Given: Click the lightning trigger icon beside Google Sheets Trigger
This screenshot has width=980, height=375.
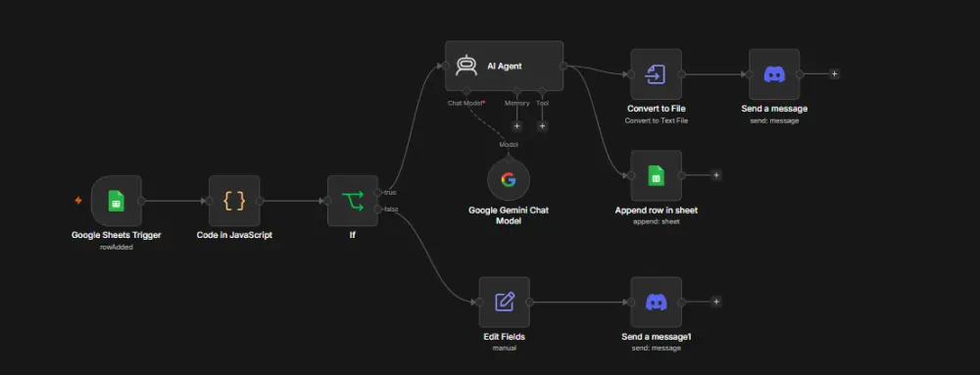Looking at the screenshot, I should click(78, 201).
